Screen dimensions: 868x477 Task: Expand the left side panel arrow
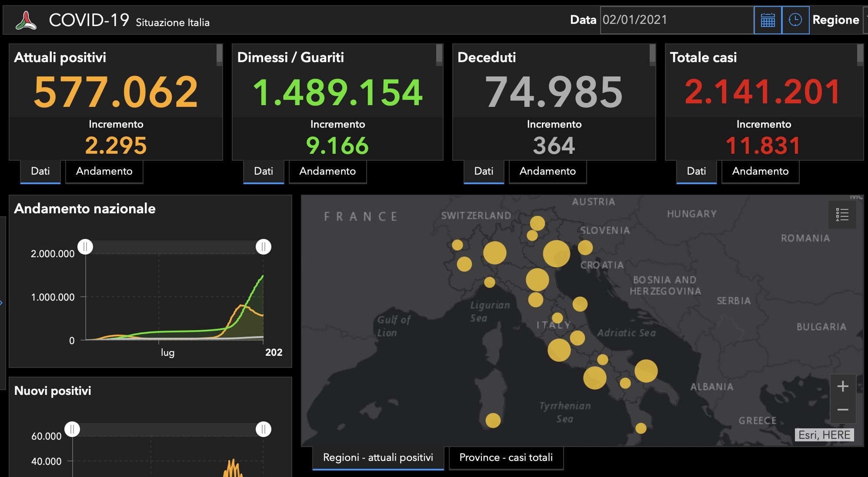(2, 303)
